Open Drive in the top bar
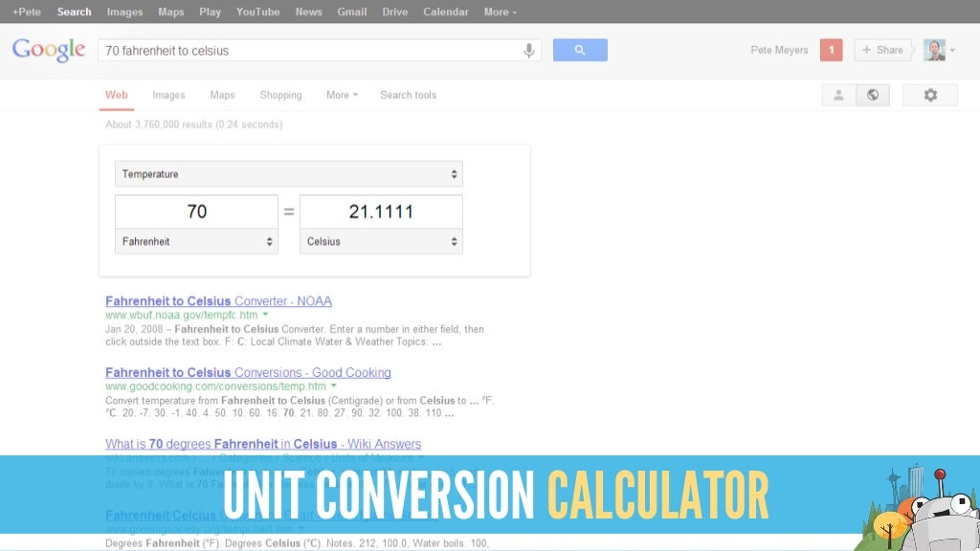The height and width of the screenshot is (551, 980). 395,11
